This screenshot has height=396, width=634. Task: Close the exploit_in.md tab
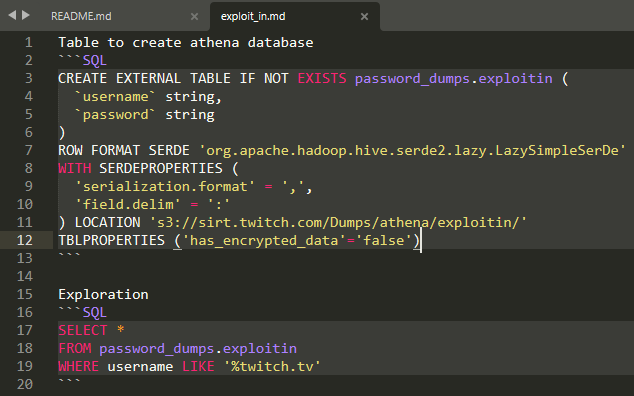tap(364, 16)
